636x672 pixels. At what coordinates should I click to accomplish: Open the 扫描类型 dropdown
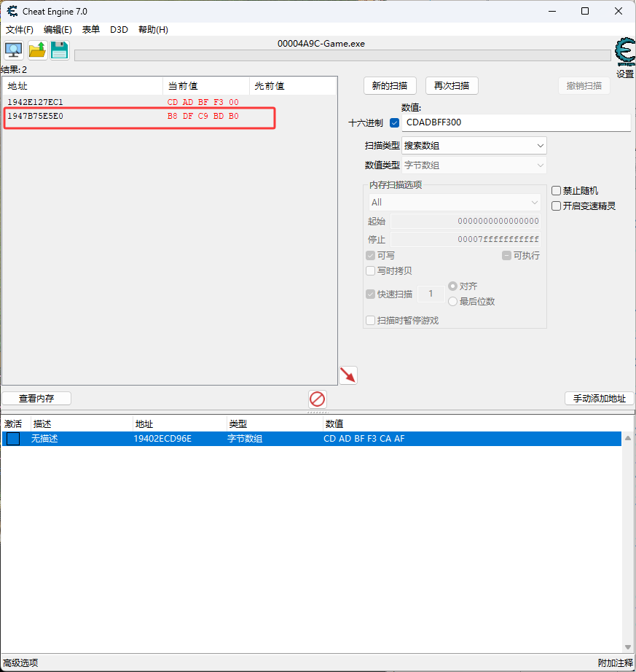point(474,146)
